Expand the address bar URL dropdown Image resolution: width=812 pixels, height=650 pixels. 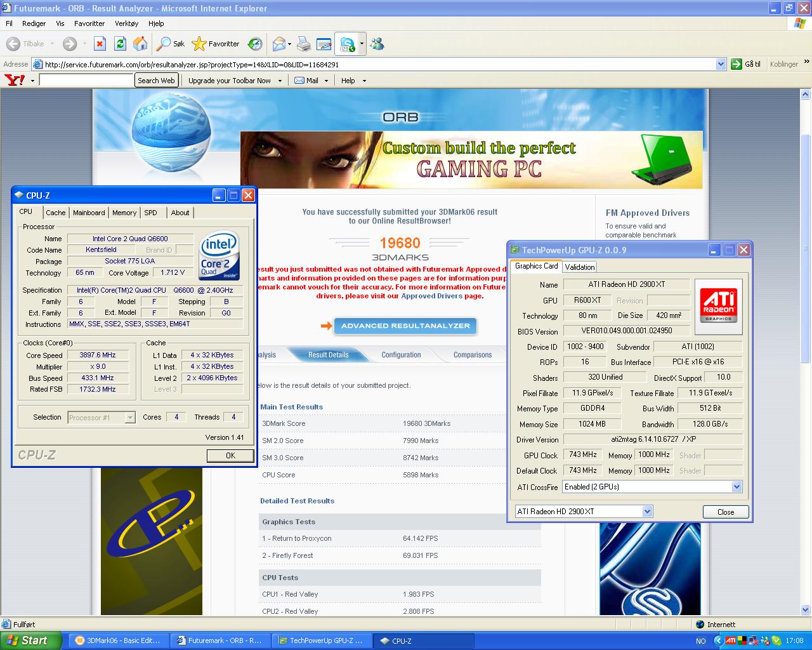tap(721, 64)
